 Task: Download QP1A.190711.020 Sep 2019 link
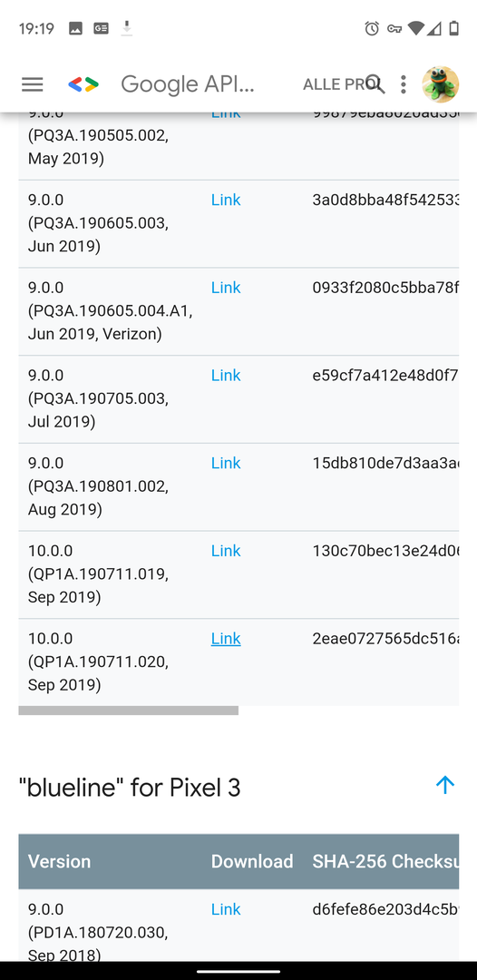click(226, 639)
